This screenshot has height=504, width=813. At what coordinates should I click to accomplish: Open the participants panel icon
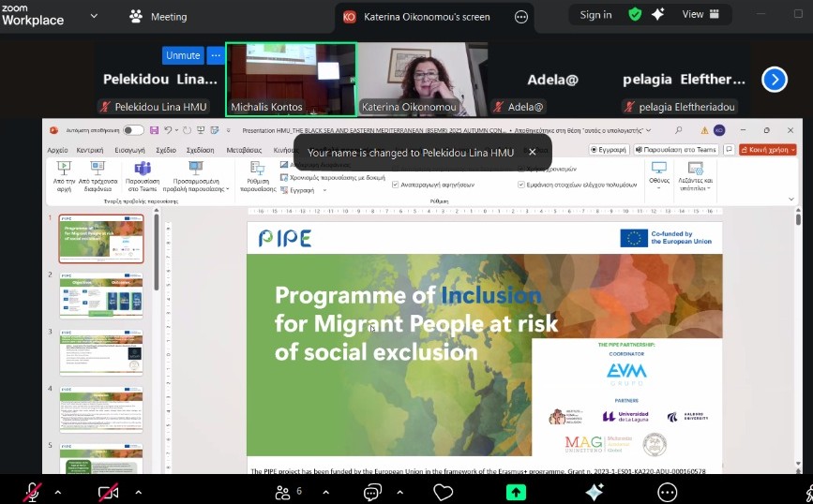coord(282,492)
